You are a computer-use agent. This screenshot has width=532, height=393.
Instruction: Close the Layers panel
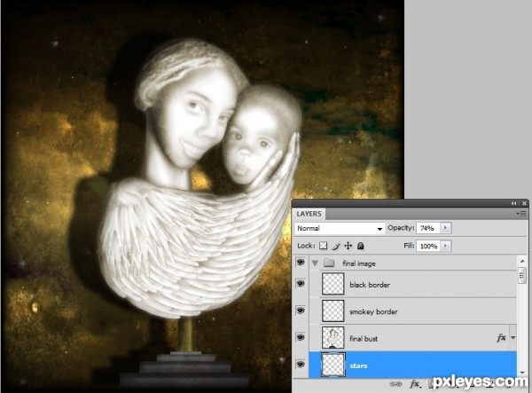(x=524, y=203)
